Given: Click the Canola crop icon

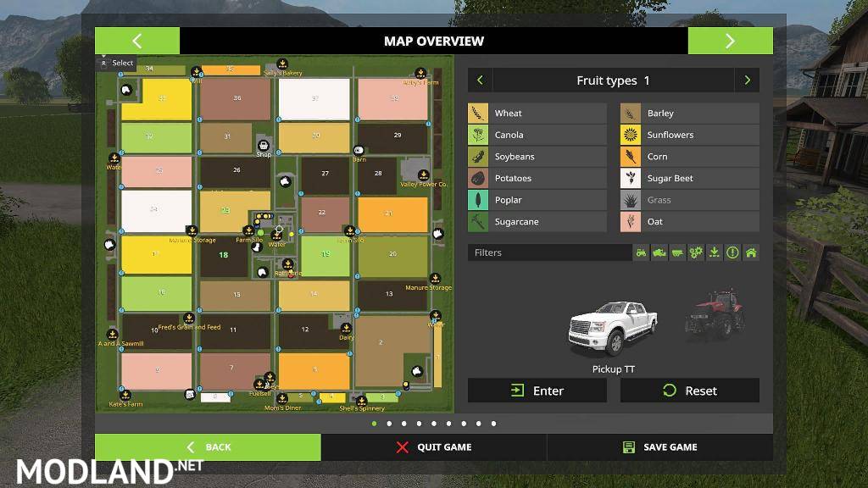Looking at the screenshot, I should (478, 135).
